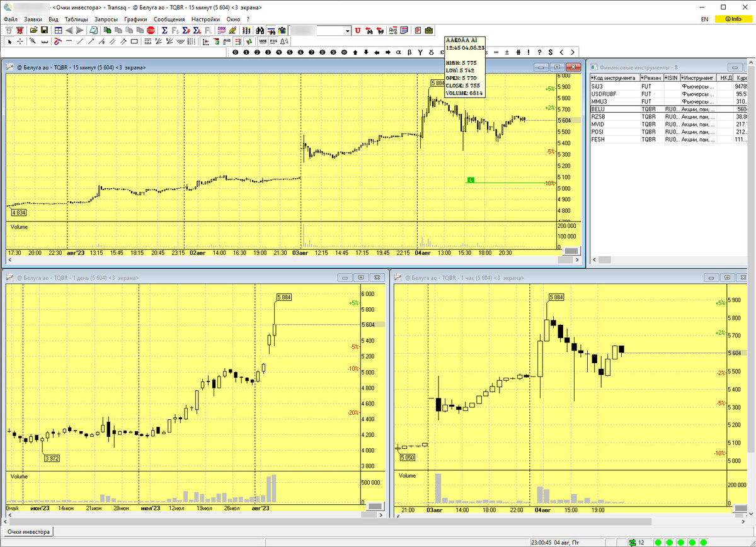Select the USDRUBF instrument row
This screenshot has height=547, width=756.
668,93
